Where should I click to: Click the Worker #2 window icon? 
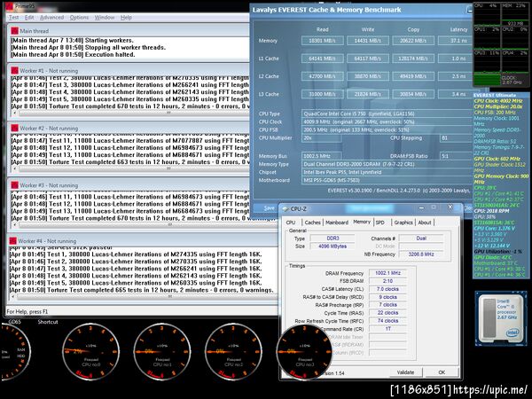[14, 129]
